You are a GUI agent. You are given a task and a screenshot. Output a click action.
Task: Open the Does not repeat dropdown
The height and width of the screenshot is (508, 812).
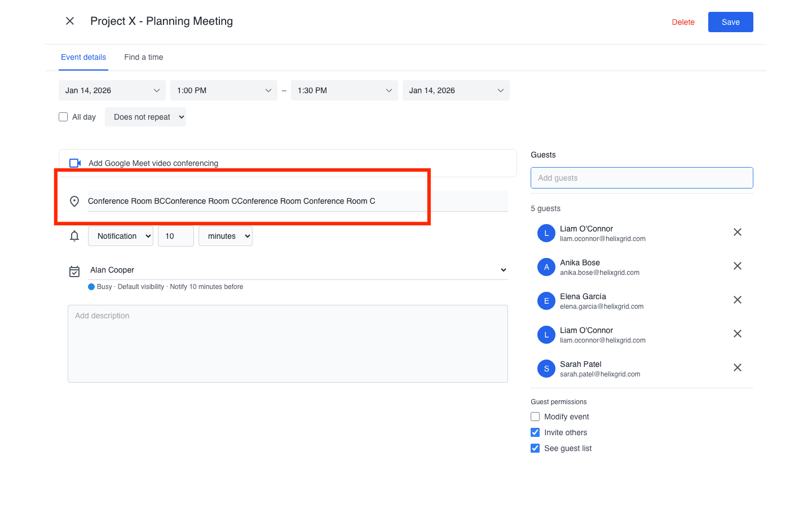[145, 117]
